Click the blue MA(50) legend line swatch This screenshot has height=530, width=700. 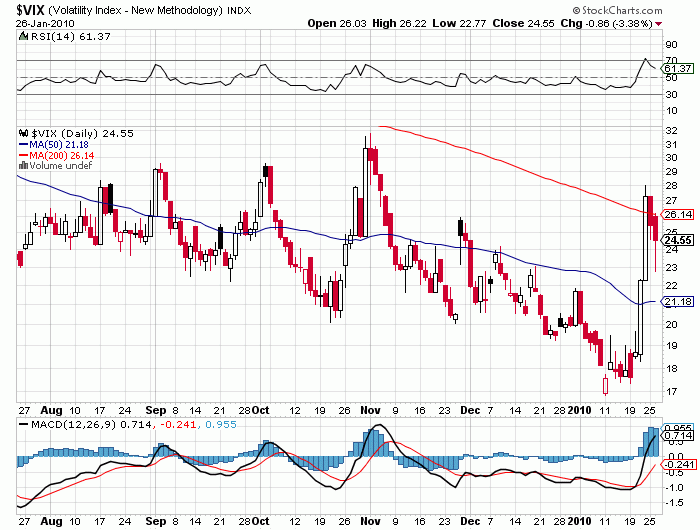click(24, 145)
